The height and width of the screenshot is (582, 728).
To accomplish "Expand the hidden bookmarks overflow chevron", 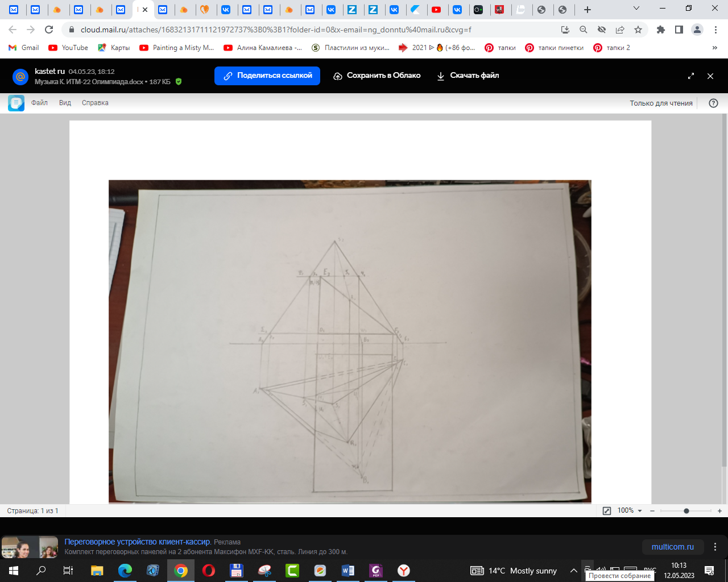I will (715, 48).
